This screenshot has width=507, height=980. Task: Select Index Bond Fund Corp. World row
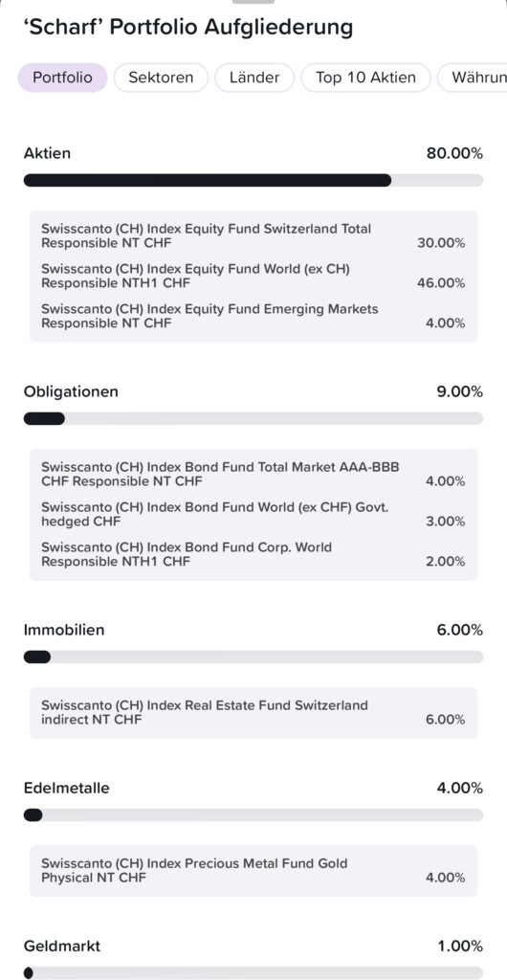[253, 554]
